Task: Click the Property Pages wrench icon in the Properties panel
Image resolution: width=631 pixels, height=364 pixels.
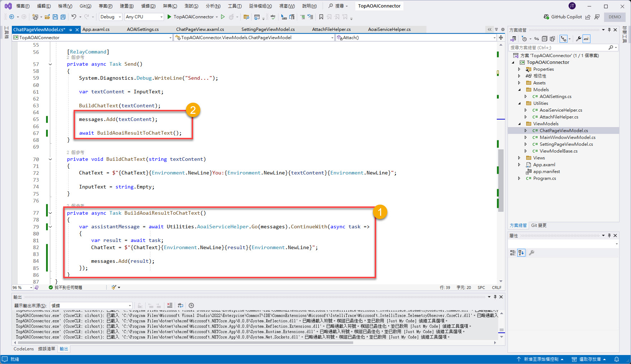Action: click(532, 253)
